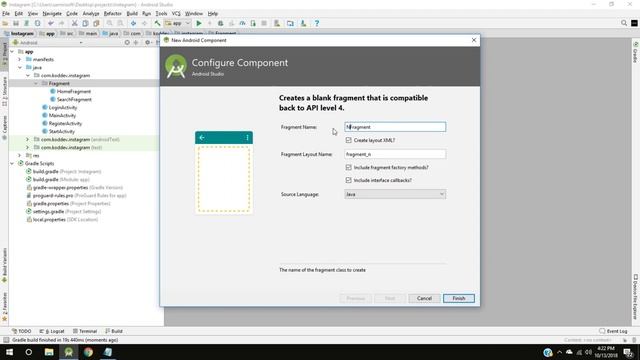640x360 pixels.
Task: Select HomeFragment in project tree
Action: [x=70, y=91]
